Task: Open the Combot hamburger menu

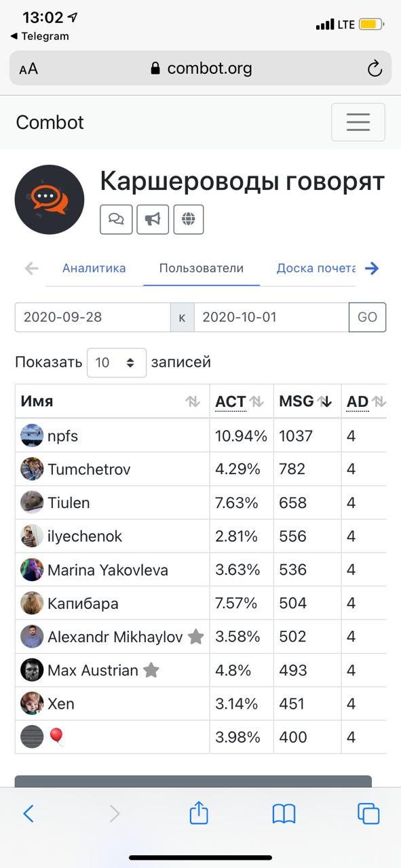Action: pos(358,122)
